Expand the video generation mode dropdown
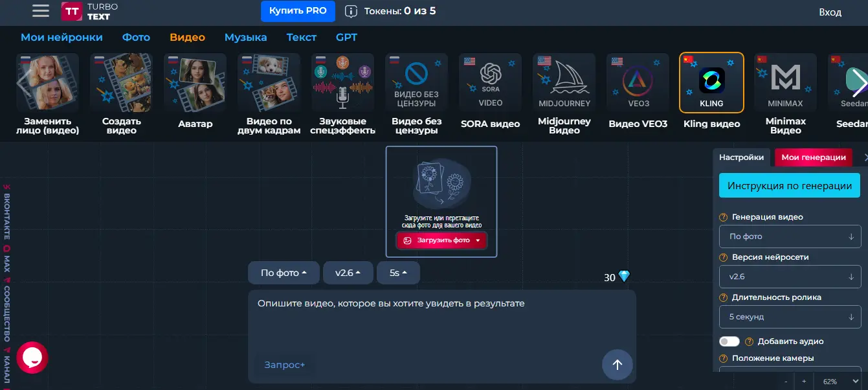The width and height of the screenshot is (868, 390). [x=790, y=236]
